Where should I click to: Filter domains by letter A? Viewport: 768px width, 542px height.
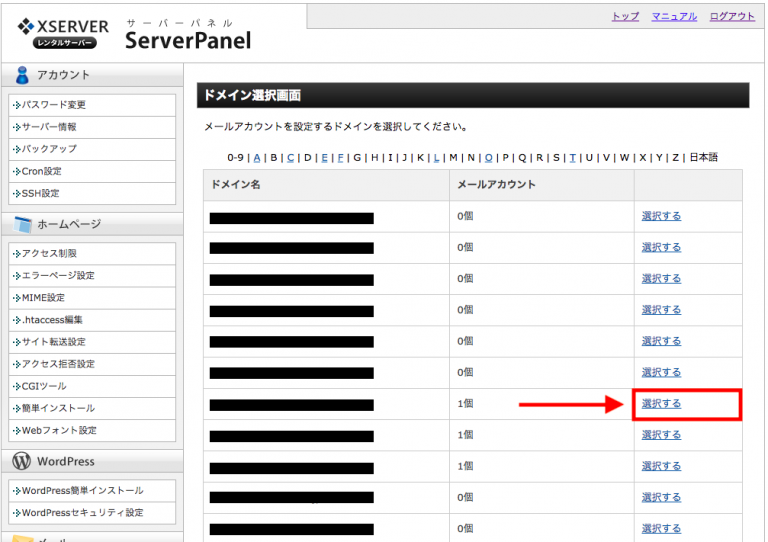click(x=257, y=157)
